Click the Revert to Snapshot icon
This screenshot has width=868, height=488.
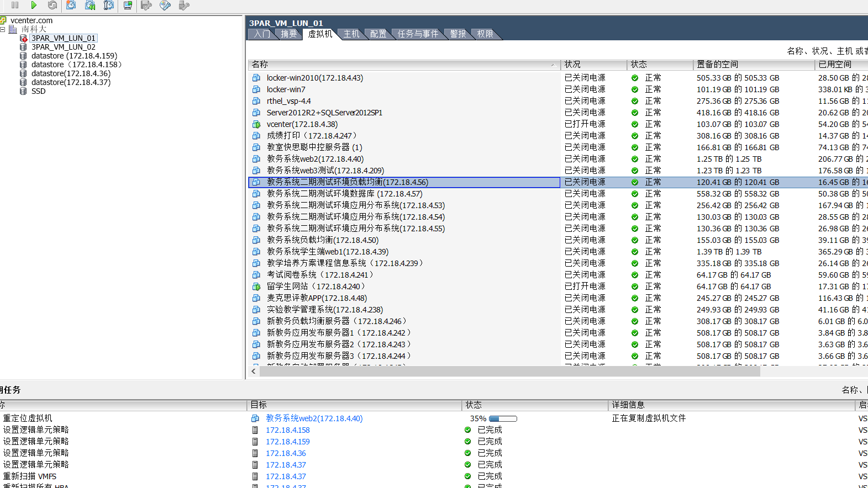tap(90, 5)
